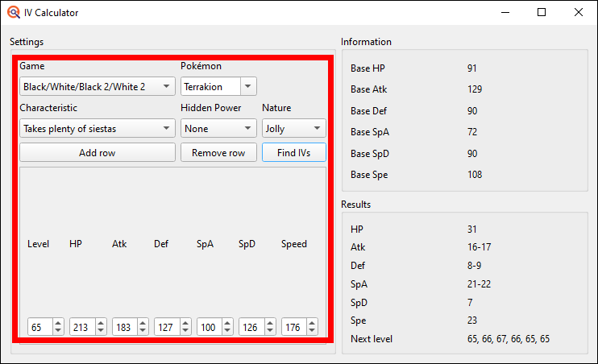Select the HP field showing 213

(x=81, y=328)
